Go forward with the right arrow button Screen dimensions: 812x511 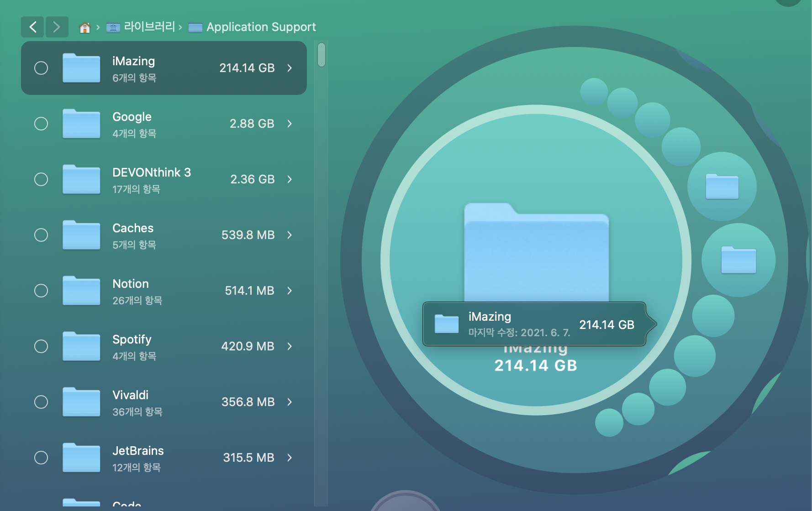click(57, 27)
